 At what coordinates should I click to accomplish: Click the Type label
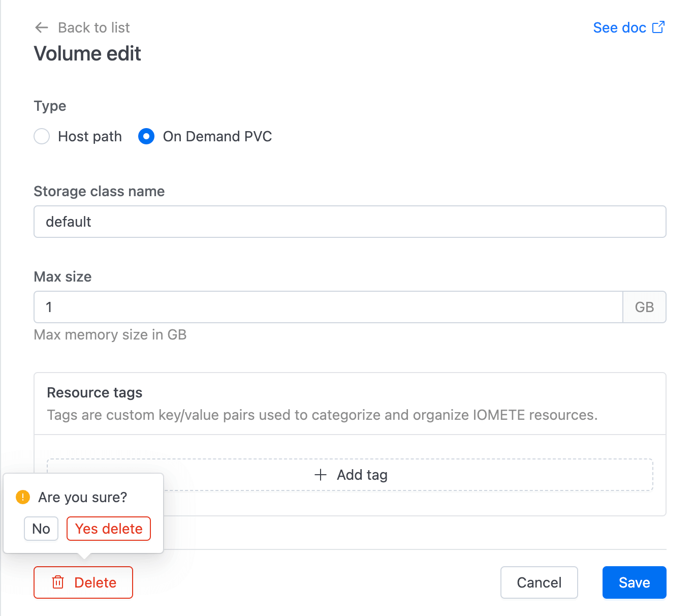pos(50,106)
